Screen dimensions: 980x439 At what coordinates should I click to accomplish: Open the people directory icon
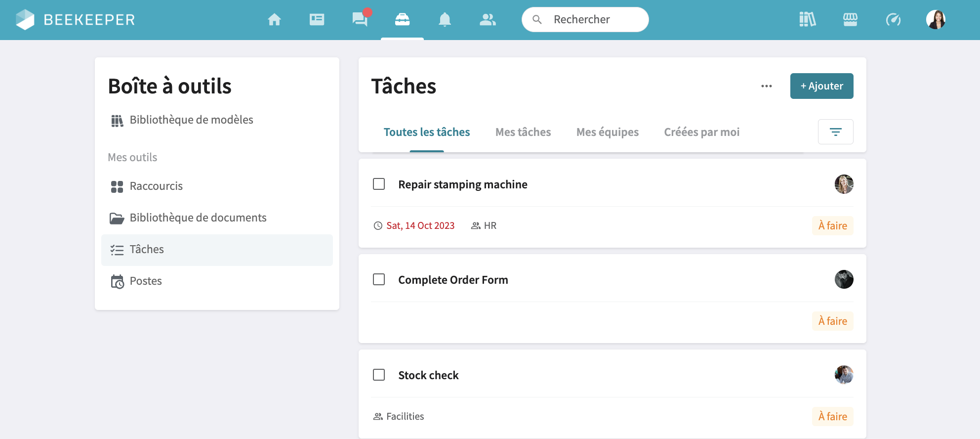[x=488, y=20]
